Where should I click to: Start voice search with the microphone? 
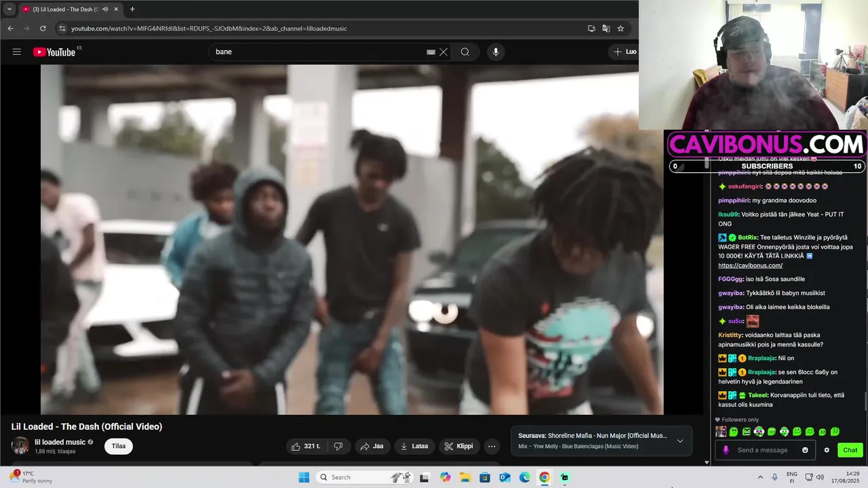coord(496,52)
